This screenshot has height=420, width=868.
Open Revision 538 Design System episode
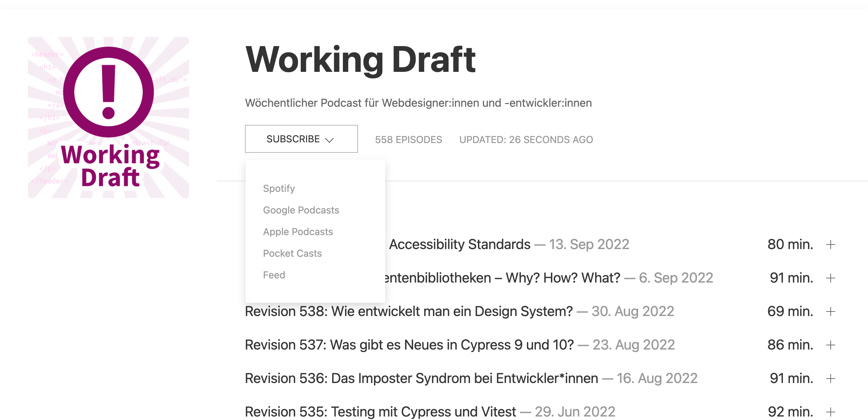[409, 311]
